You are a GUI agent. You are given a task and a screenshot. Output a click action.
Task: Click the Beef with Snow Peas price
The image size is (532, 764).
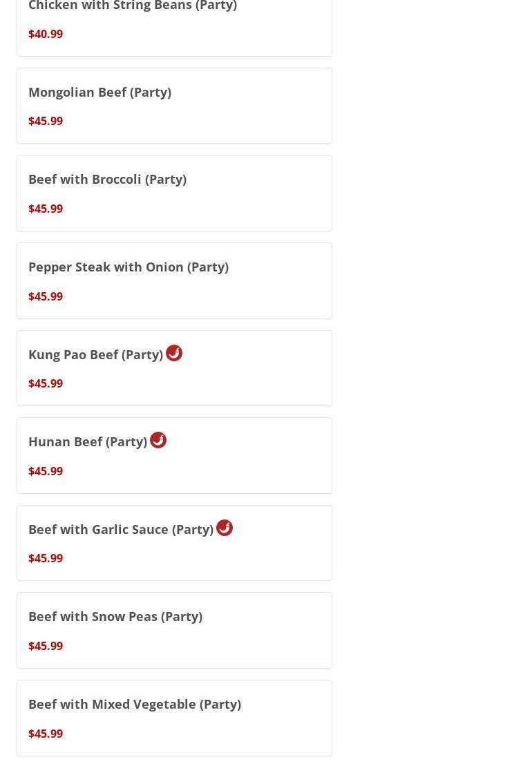click(46, 646)
